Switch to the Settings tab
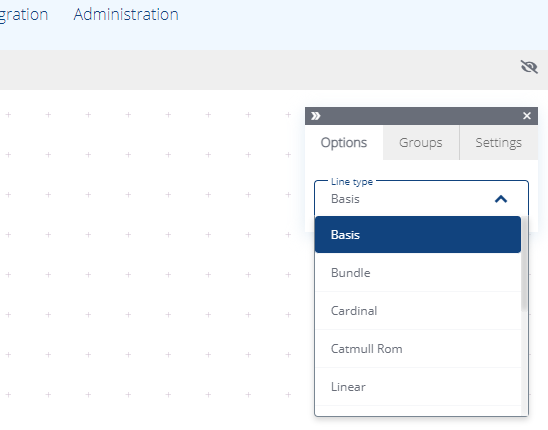This screenshot has width=548, height=430. 498,143
